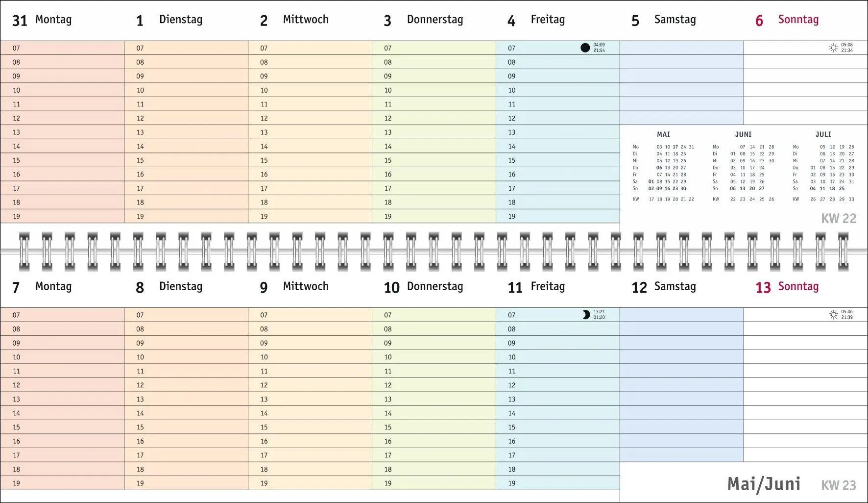
Task: Click the sun icon on Sunday 13
Action: pos(833,315)
